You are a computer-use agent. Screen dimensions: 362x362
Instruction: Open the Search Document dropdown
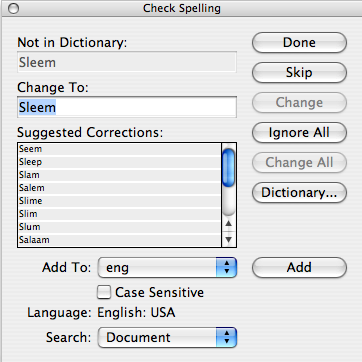167,337
